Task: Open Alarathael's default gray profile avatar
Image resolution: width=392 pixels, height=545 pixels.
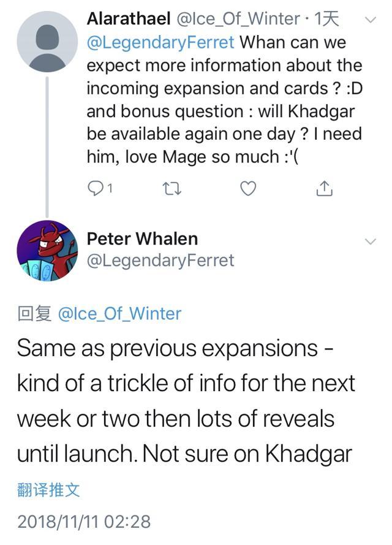Action: tap(47, 42)
